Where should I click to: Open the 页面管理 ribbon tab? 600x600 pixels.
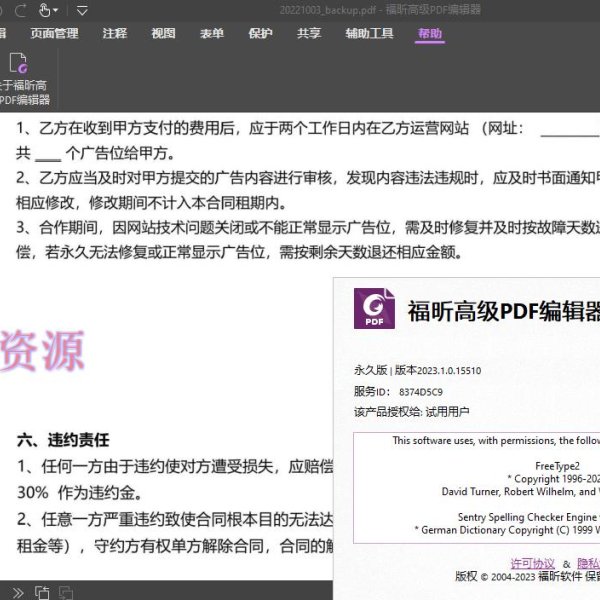click(54, 33)
